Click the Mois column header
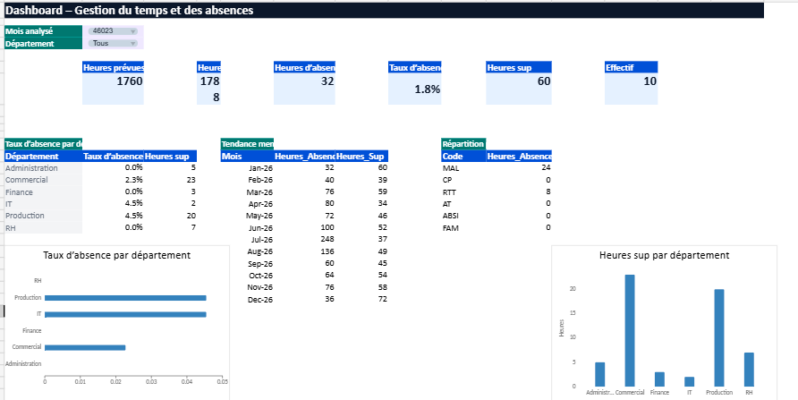The height and width of the screenshot is (400, 798). [247, 156]
